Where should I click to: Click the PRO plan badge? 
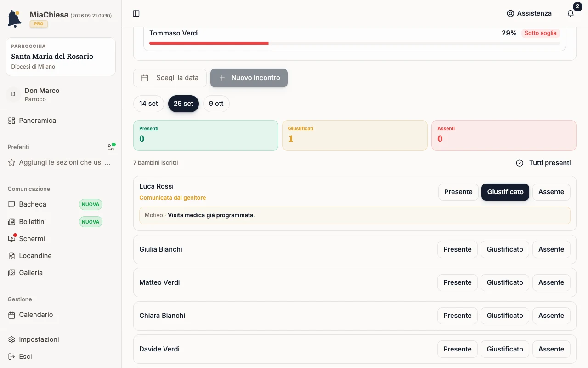[x=39, y=24]
